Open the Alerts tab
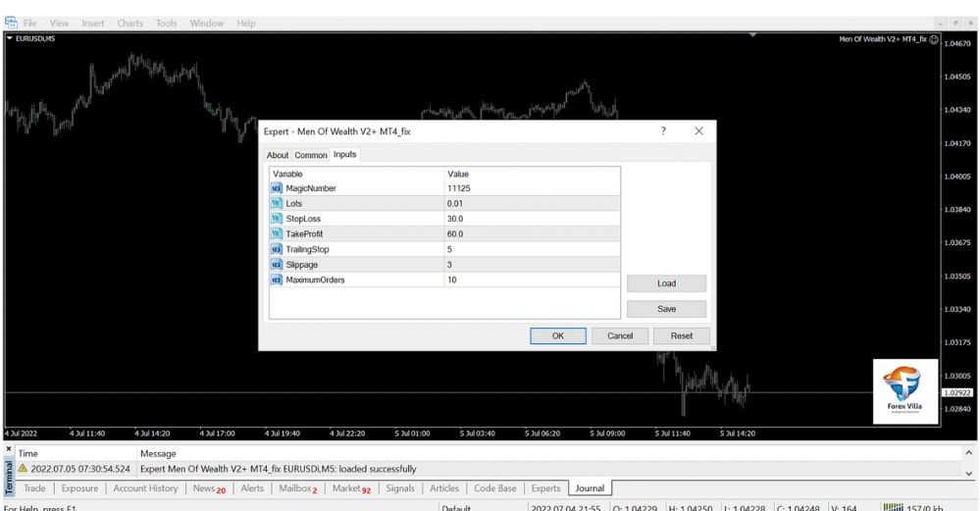980x511 pixels. pyautogui.click(x=252, y=488)
